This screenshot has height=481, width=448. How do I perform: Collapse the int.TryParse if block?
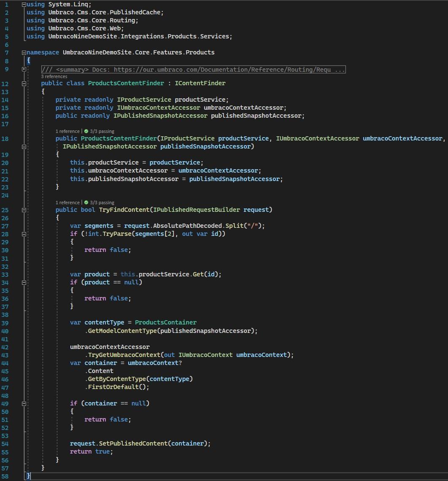(x=24, y=234)
